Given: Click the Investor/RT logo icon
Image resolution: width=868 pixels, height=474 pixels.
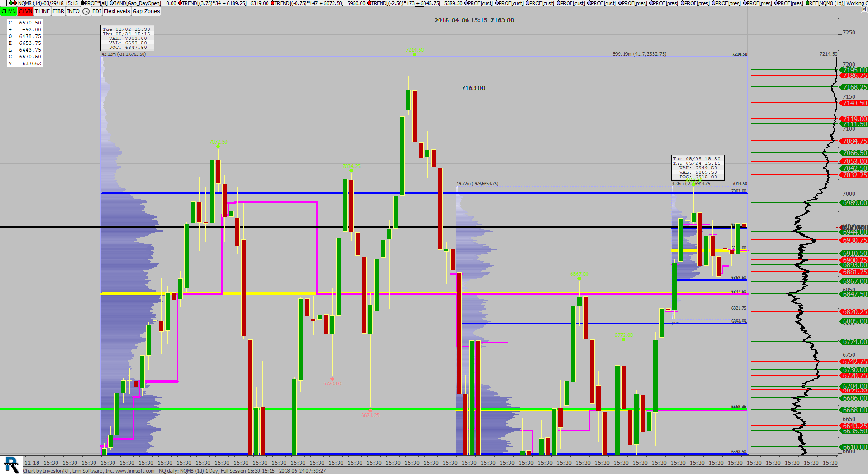Looking at the screenshot, I should click(11, 464).
